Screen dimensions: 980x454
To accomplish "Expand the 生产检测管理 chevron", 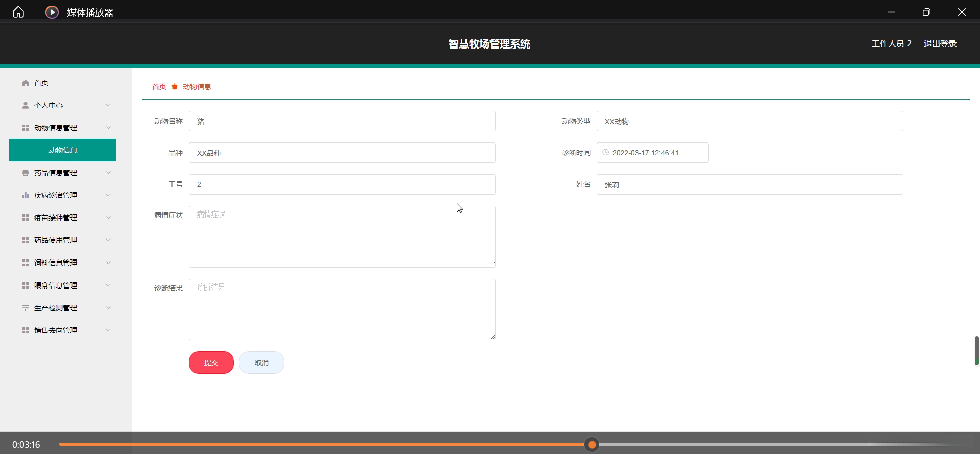I will pos(108,308).
